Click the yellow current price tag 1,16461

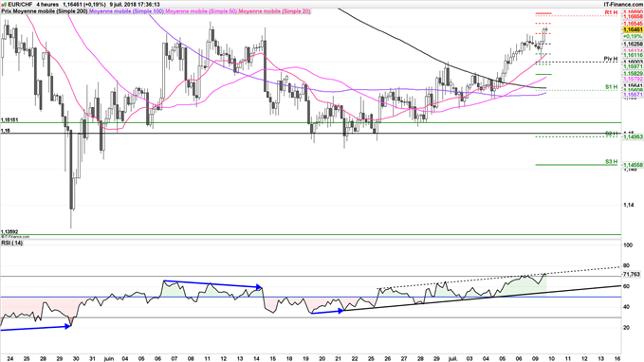coord(633,30)
